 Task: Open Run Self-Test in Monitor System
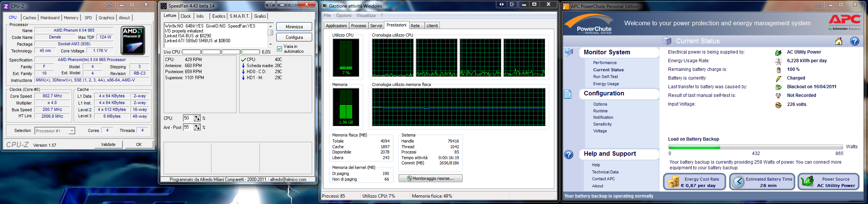(605, 77)
